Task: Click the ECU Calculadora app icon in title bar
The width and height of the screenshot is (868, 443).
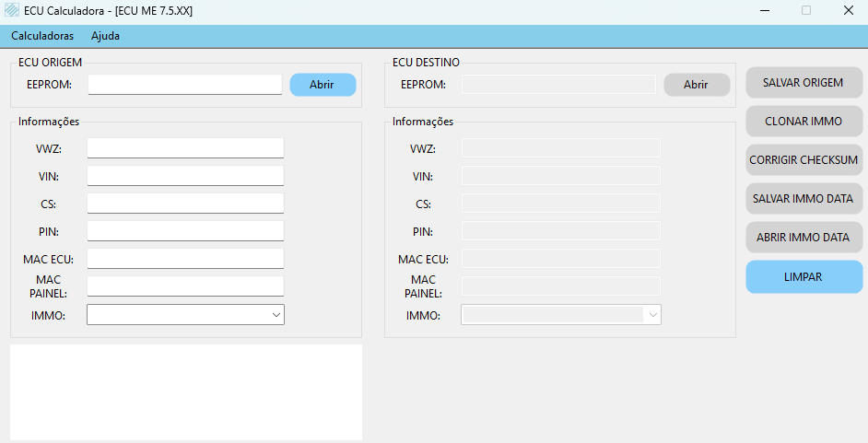Action: pos(12,11)
